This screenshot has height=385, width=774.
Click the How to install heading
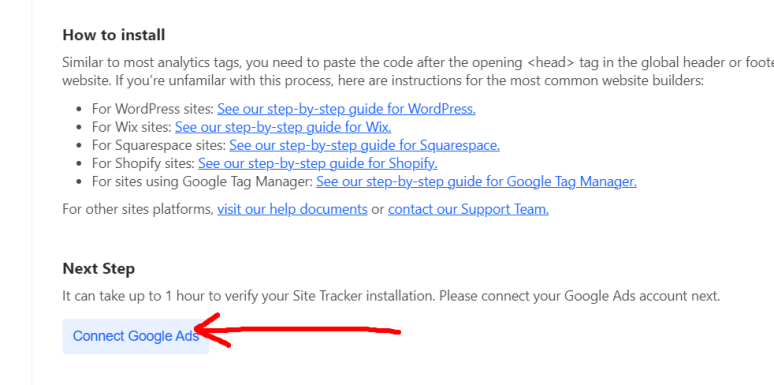[114, 35]
